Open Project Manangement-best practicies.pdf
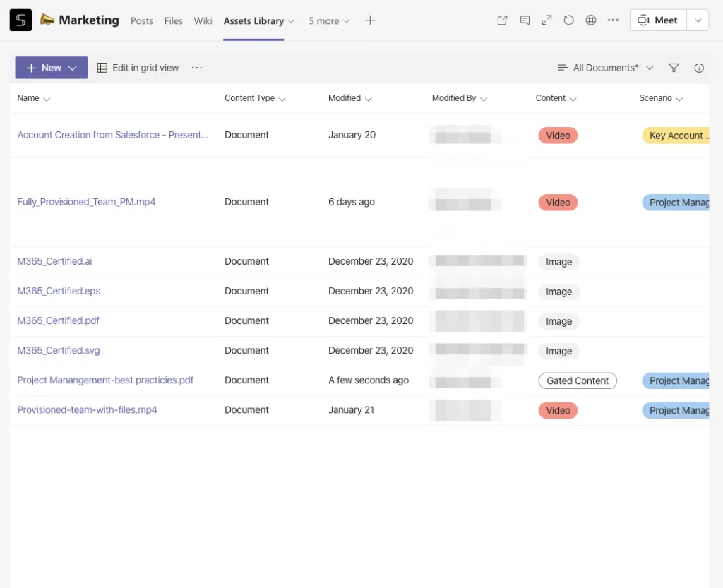 click(x=105, y=380)
